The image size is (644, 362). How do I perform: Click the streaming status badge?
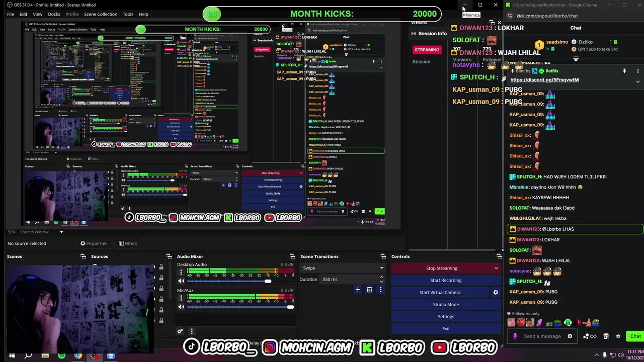click(427, 49)
